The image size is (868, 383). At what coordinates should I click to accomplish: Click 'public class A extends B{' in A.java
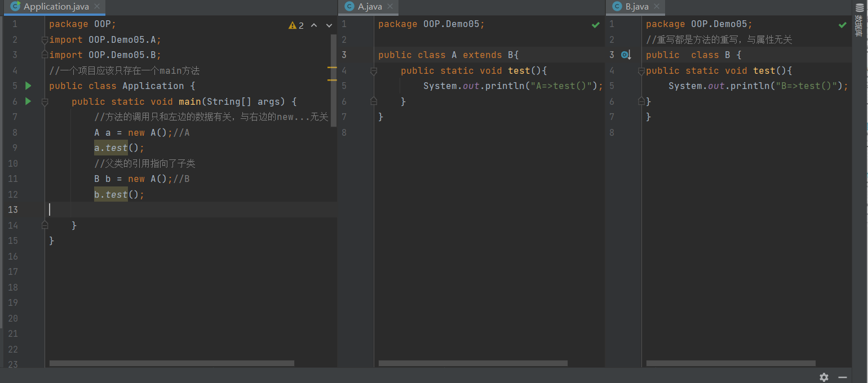pos(449,55)
